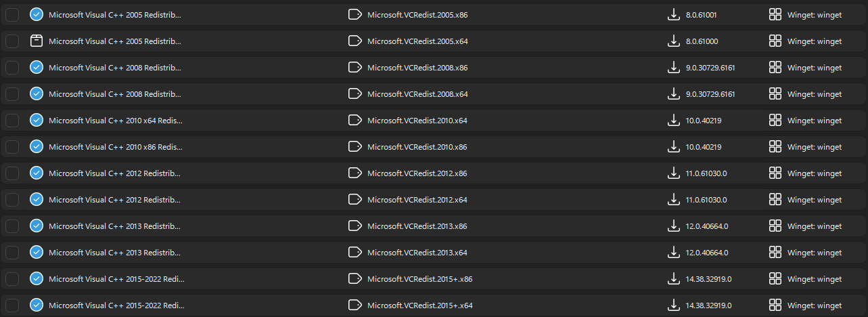Click the download icon in the VCRedist.2012.x64 row
This screenshot has height=317, width=868.
(673, 200)
